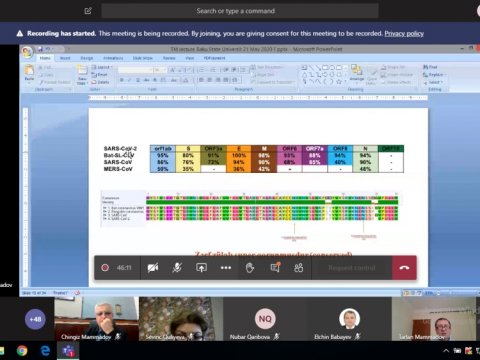Click the 46:11 call timer
This screenshot has height=360, width=480.
tap(124, 268)
